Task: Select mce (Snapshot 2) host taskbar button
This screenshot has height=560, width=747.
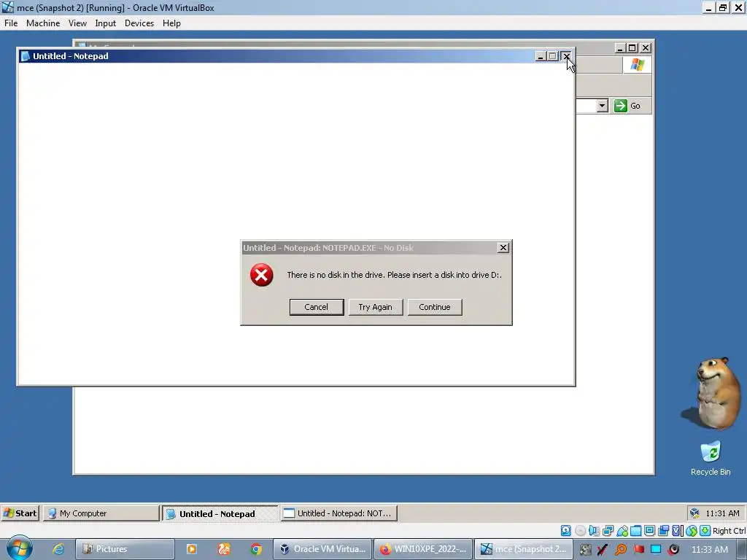Action: [523, 549]
